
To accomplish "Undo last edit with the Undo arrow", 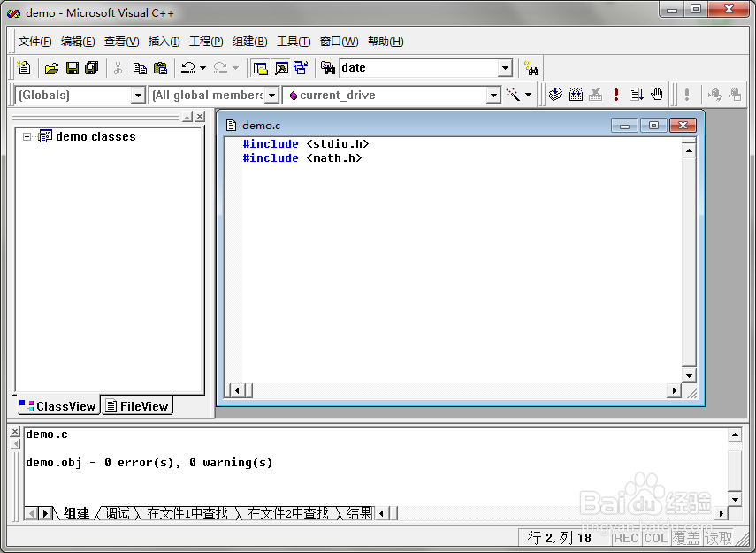I will tap(188, 68).
